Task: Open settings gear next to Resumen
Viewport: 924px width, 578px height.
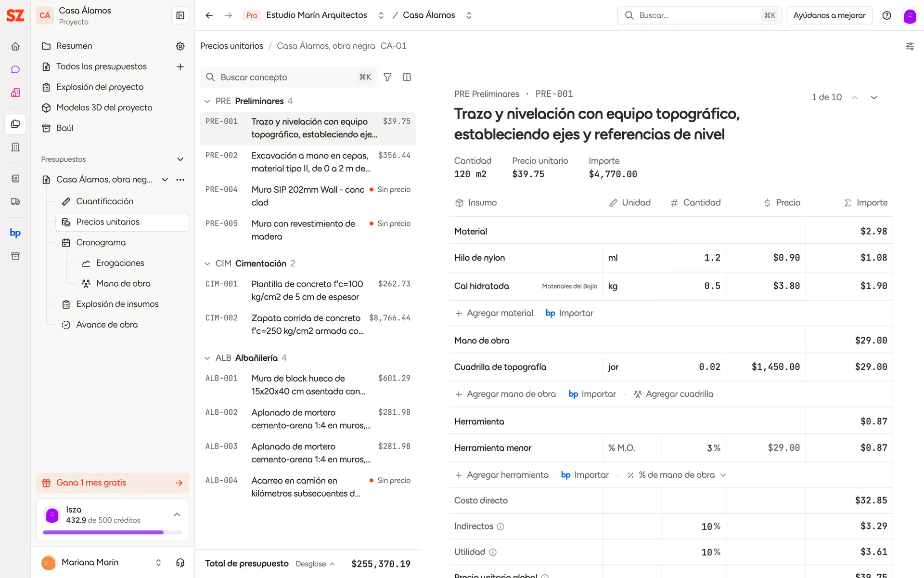Action: click(180, 46)
